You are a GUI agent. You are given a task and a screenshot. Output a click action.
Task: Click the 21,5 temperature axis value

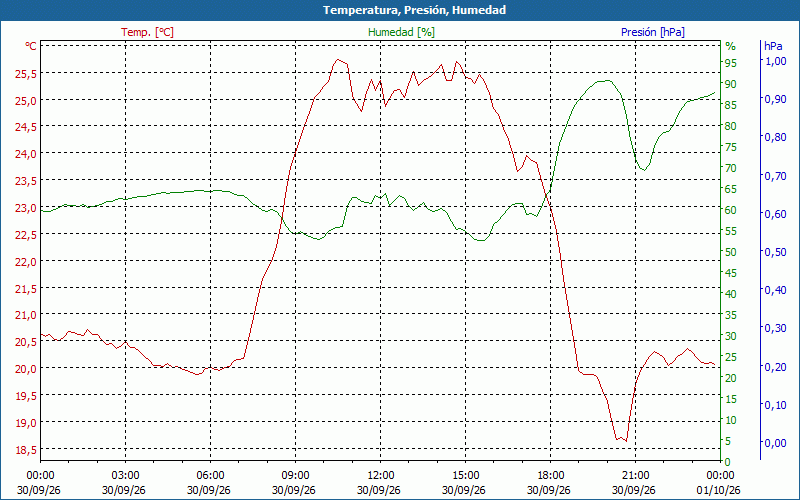click(26, 289)
